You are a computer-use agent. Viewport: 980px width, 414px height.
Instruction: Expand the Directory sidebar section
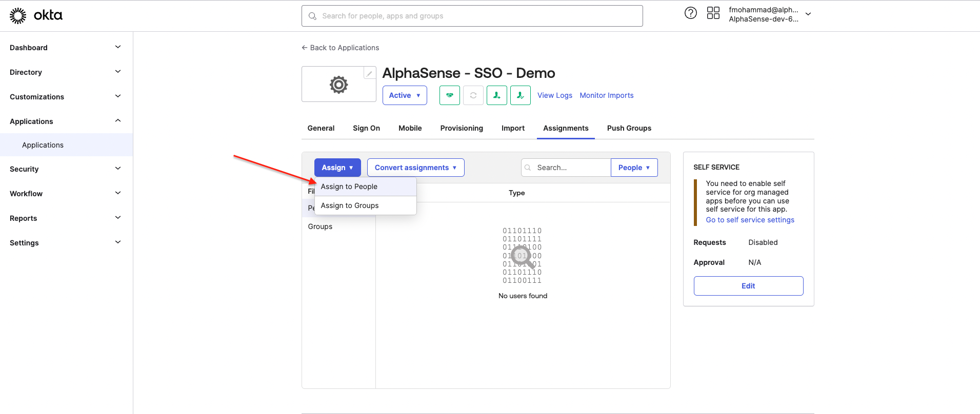(66, 72)
